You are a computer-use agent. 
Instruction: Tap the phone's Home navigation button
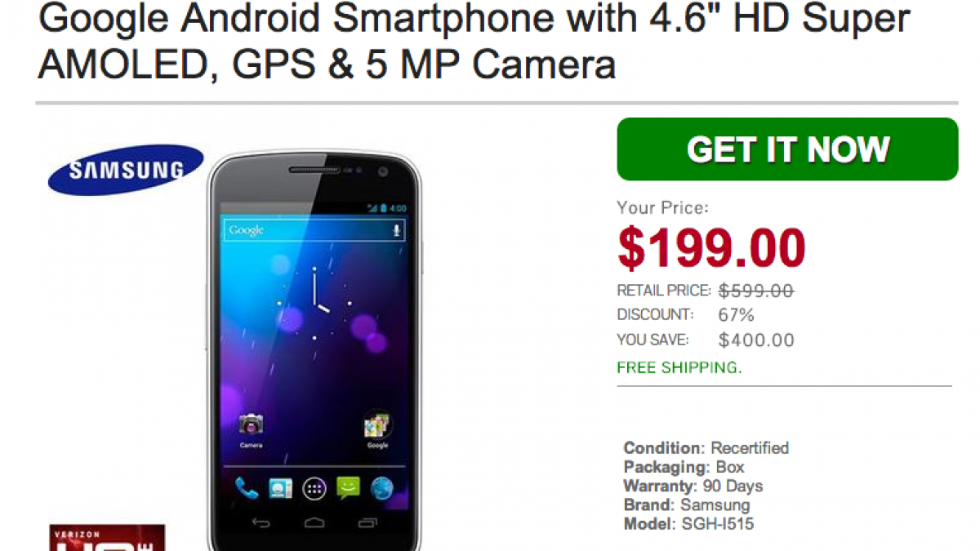point(314,522)
